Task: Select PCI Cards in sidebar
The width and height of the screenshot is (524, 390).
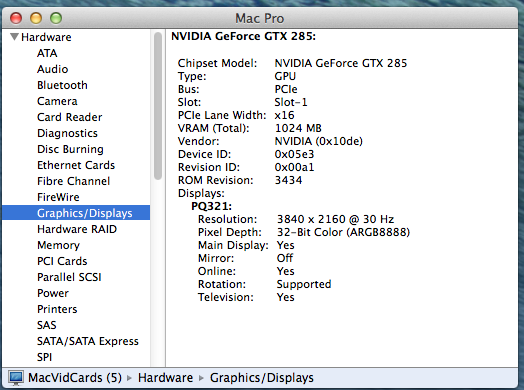Action: [62, 261]
